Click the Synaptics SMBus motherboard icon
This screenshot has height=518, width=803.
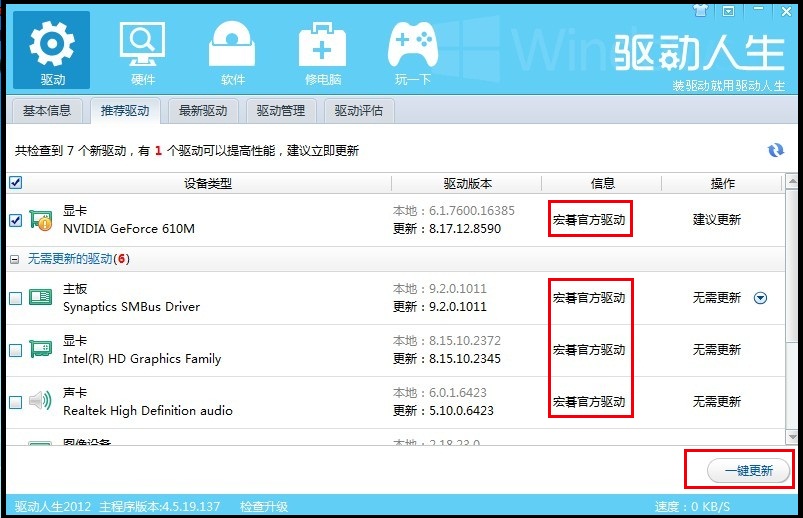pyautogui.click(x=40, y=297)
